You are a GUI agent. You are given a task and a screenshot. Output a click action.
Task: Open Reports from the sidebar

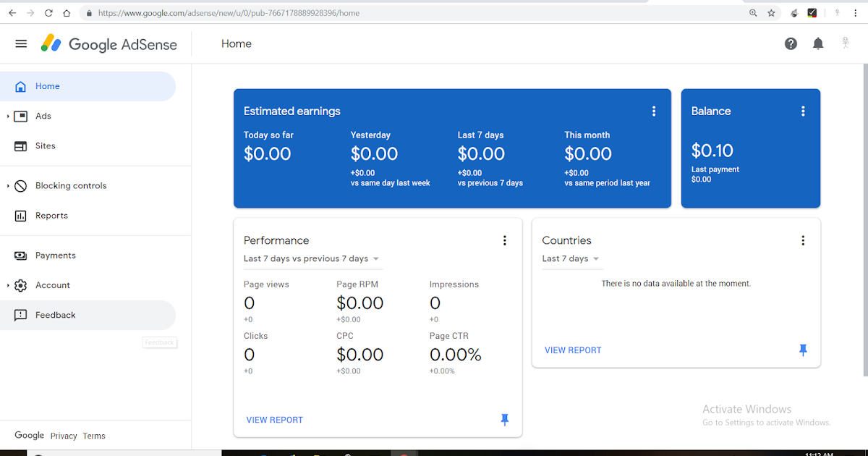[52, 215]
